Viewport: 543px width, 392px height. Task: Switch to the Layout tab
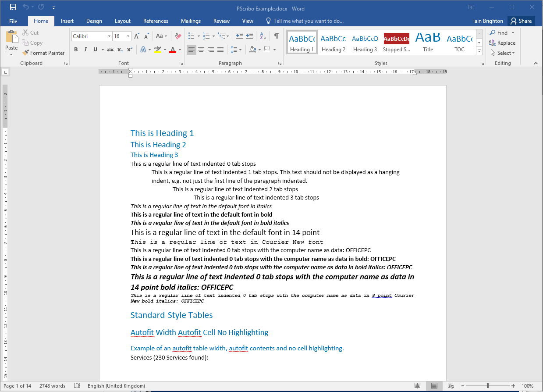[123, 21]
